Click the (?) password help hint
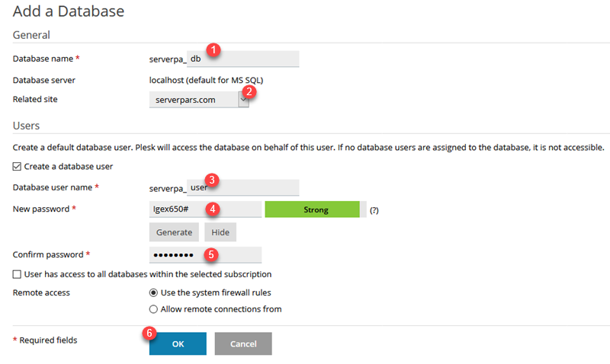Image resolution: width=610 pixels, height=364 pixels. pyautogui.click(x=374, y=210)
